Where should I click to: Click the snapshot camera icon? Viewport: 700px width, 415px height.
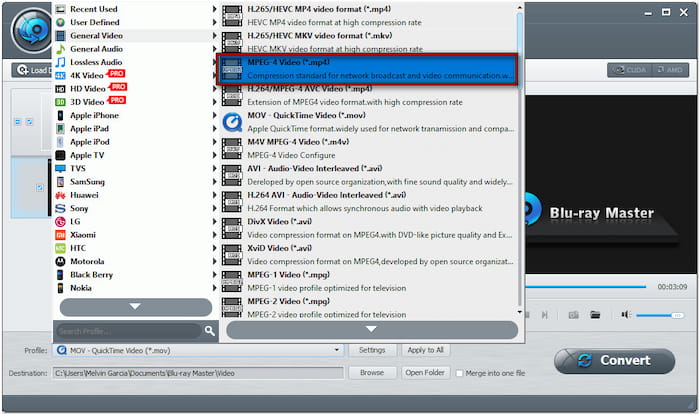click(574, 315)
